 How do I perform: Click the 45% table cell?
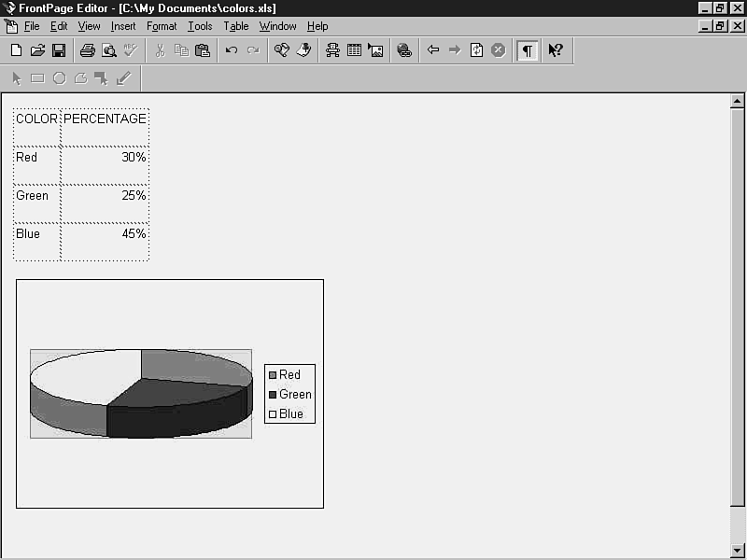[105, 242]
